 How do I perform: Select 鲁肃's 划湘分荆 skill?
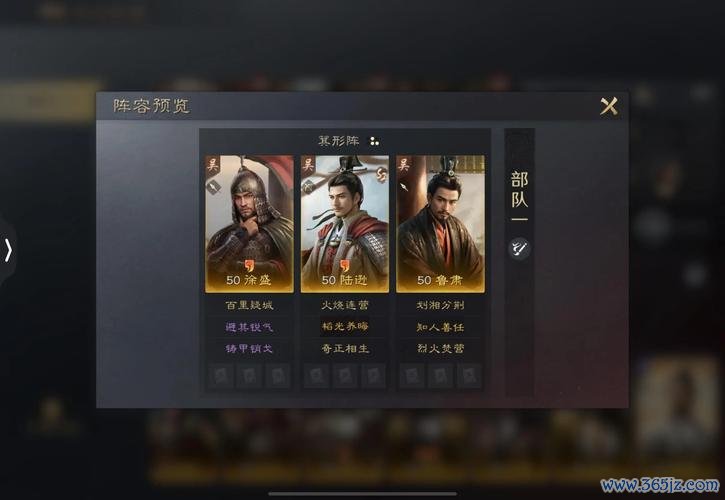click(x=440, y=305)
